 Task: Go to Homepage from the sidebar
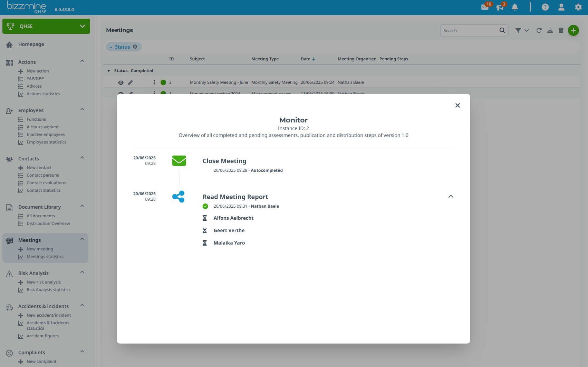31,44
